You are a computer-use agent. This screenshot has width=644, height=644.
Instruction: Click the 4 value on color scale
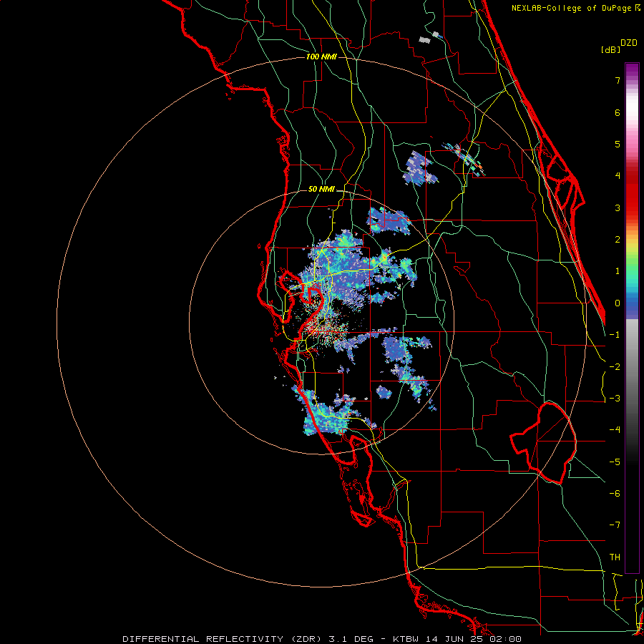point(618,176)
